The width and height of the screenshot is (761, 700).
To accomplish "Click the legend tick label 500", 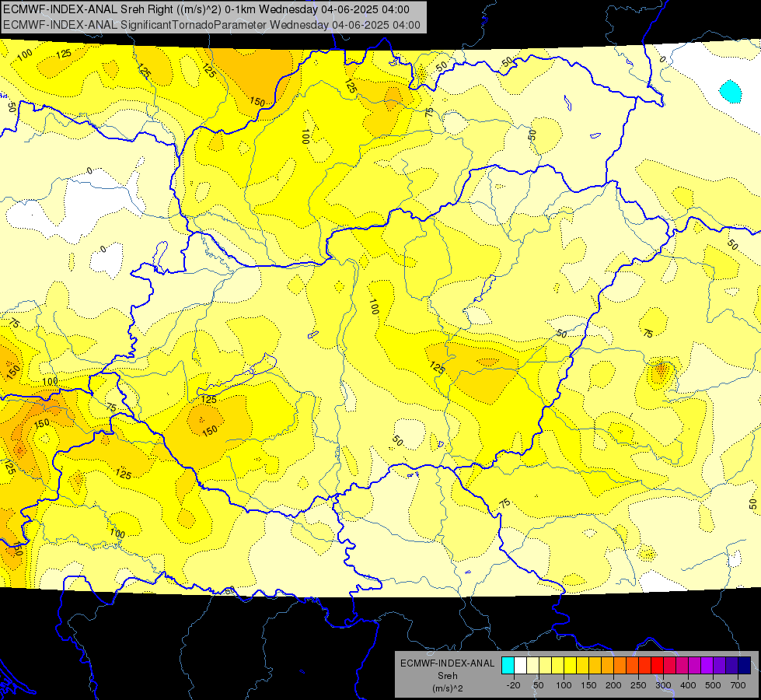I will click(713, 685).
